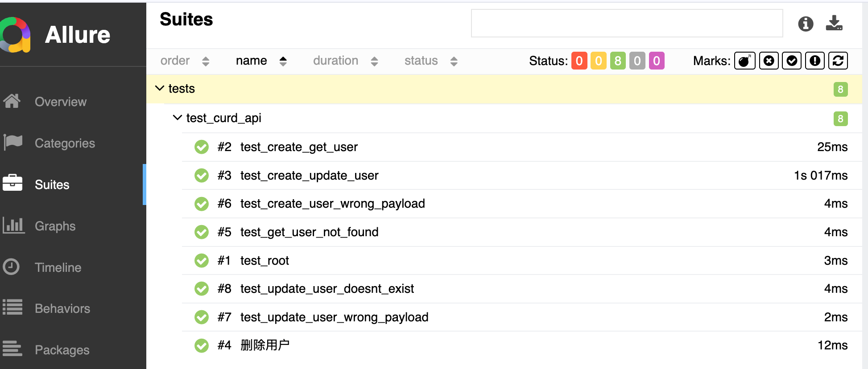Viewport: 868px width, 369px height.
Task: Click the 12ms duration value
Action: tap(832, 345)
